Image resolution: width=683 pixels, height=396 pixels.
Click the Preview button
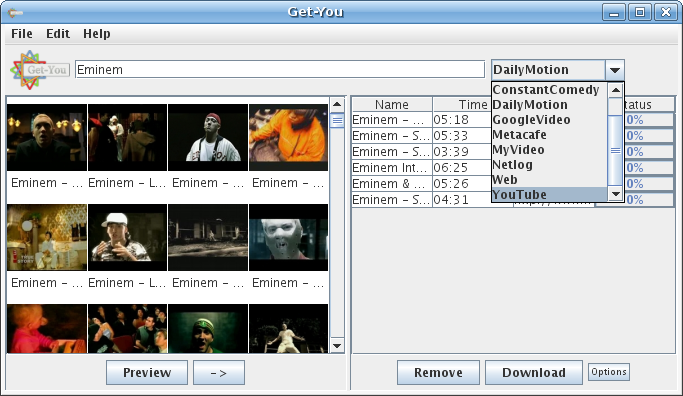(147, 372)
